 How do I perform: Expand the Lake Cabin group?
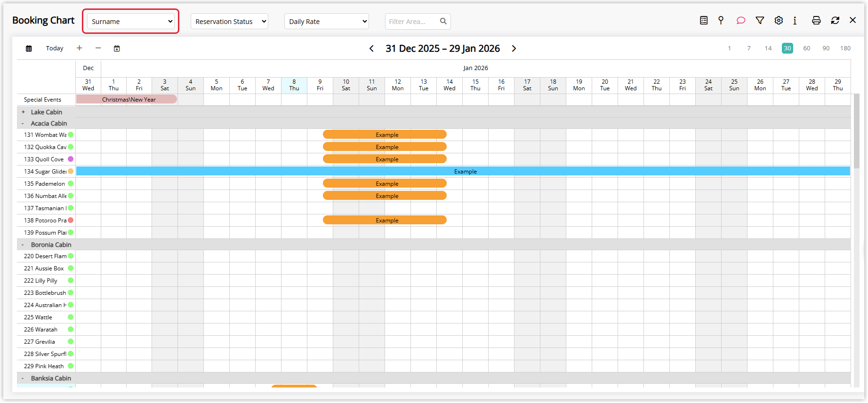23,112
